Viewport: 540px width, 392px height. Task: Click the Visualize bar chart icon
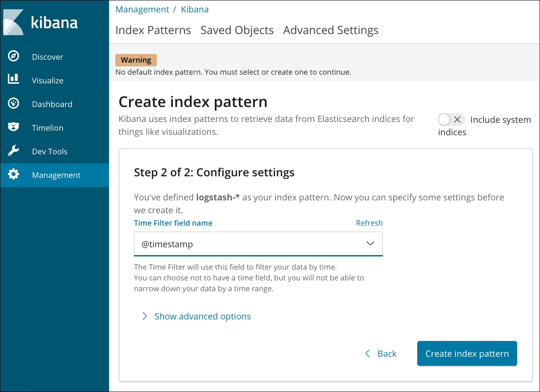(14, 79)
